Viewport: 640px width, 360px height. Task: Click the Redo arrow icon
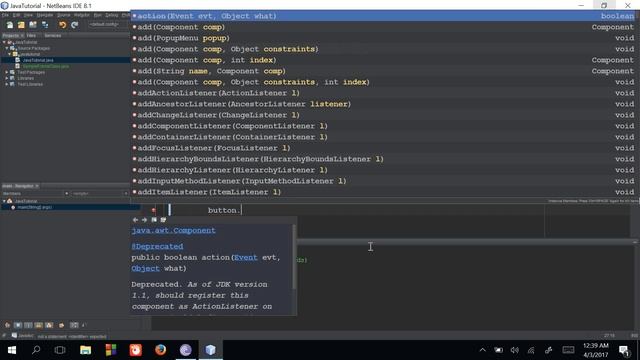pos(74,25)
